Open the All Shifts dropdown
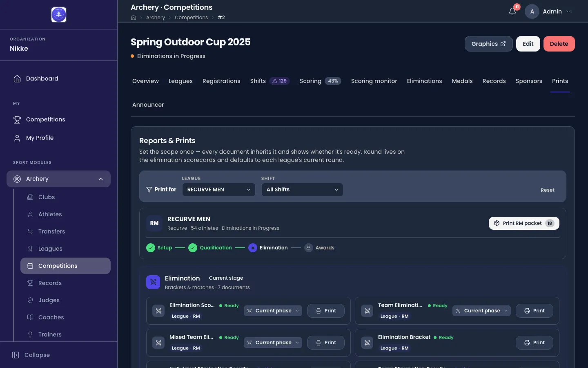The width and height of the screenshot is (588, 368). pyautogui.click(x=302, y=190)
